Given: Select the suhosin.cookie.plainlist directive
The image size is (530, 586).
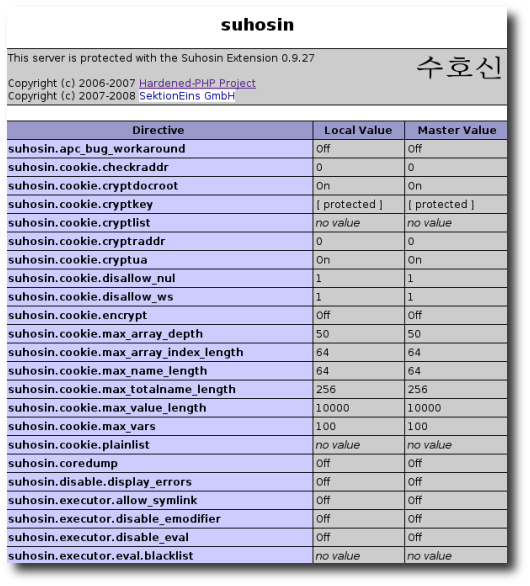Looking at the screenshot, I should [78, 445].
